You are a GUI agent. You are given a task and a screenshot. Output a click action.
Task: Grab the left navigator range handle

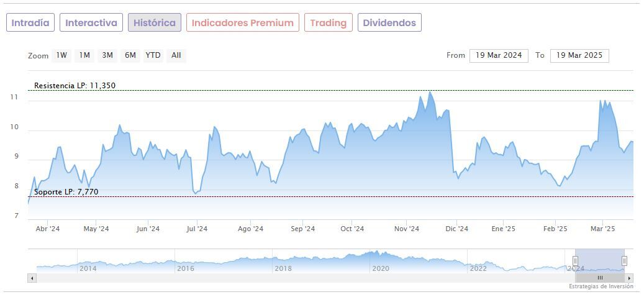pos(576,261)
